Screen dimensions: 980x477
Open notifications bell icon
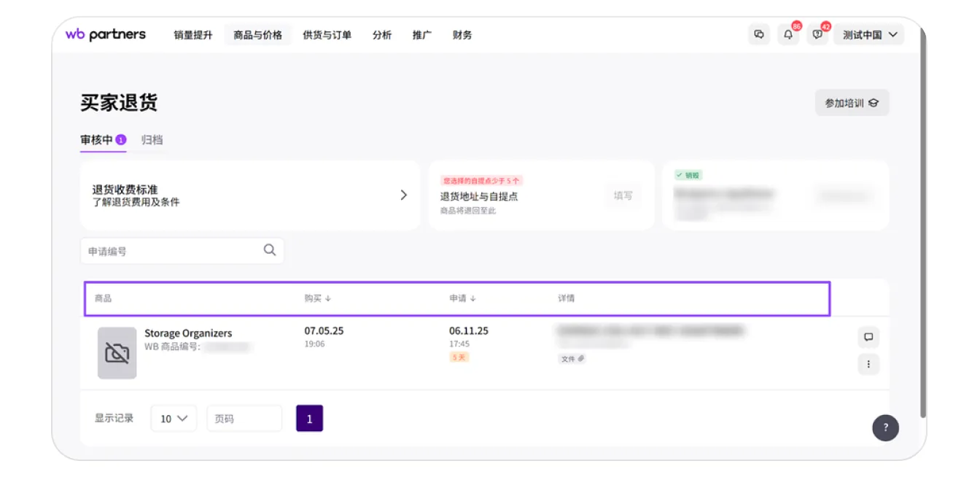coord(788,34)
